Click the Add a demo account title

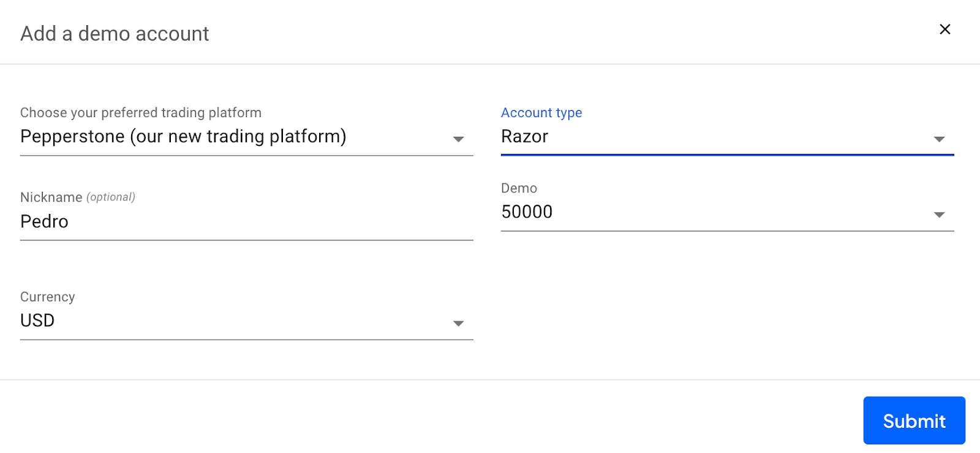tap(115, 34)
